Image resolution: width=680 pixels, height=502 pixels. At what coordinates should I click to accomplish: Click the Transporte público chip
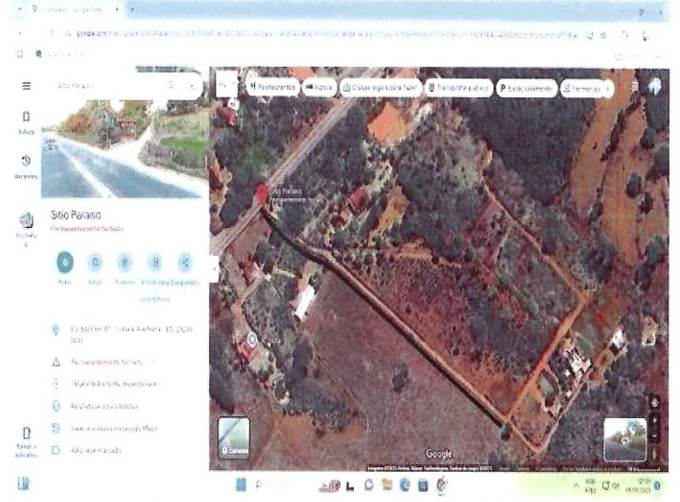coord(460,87)
